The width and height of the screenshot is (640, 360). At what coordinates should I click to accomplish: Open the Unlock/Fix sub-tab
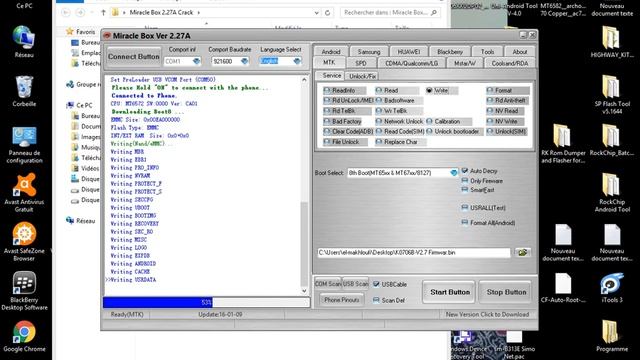[x=362, y=76]
